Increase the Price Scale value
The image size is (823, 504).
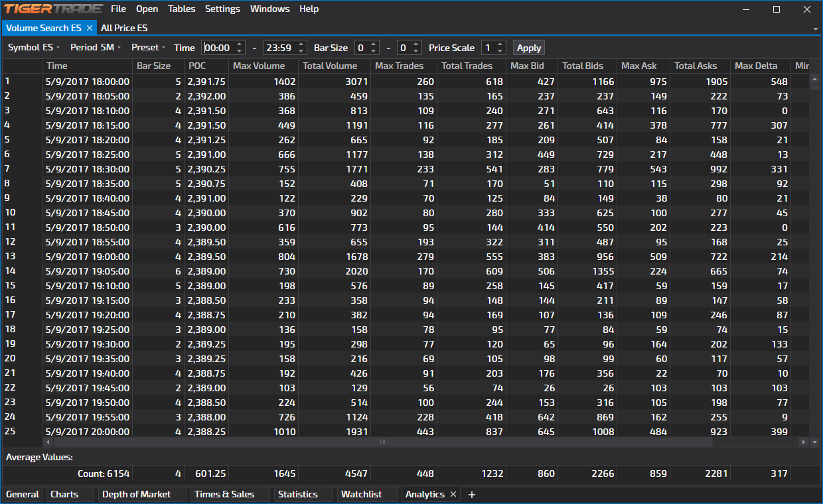(x=500, y=44)
